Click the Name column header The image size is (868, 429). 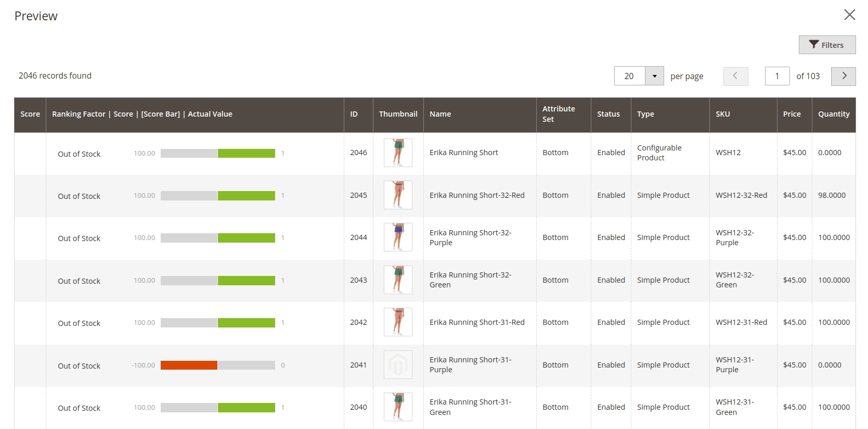click(x=440, y=114)
